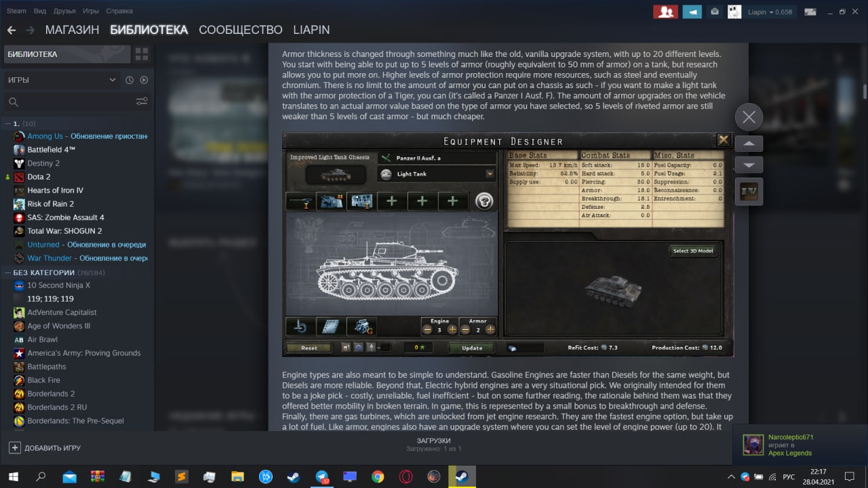Open advanced filter sliders icon
The width and height of the screenshot is (868, 488).
click(142, 102)
